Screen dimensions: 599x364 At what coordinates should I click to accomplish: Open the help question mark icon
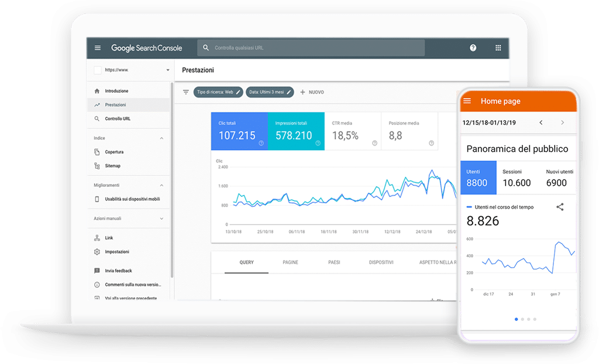[473, 48]
